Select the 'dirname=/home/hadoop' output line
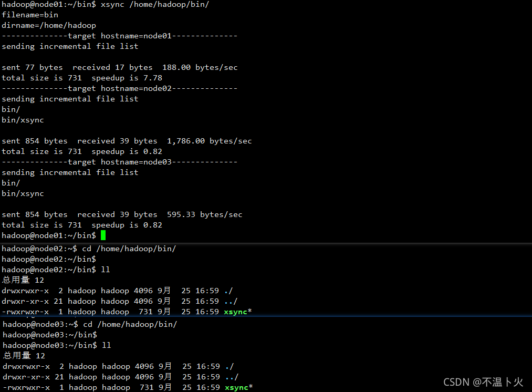Image resolution: width=532 pixels, height=392 pixels. (49, 25)
